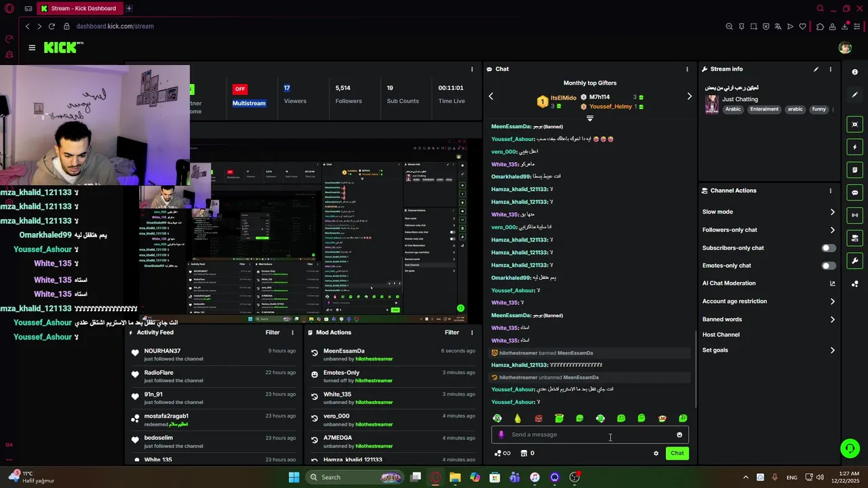Enable Emotes-only chat toggle

tap(829, 266)
